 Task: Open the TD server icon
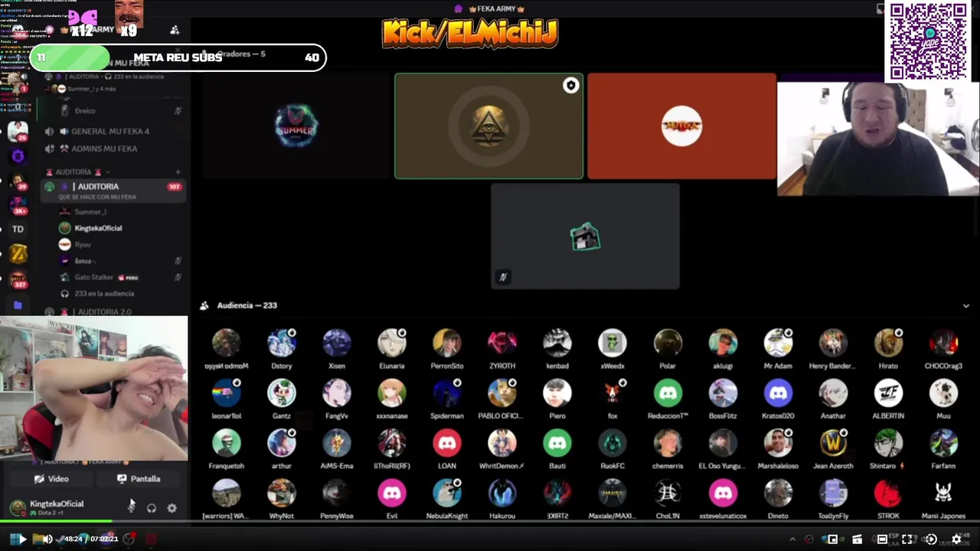[18, 229]
